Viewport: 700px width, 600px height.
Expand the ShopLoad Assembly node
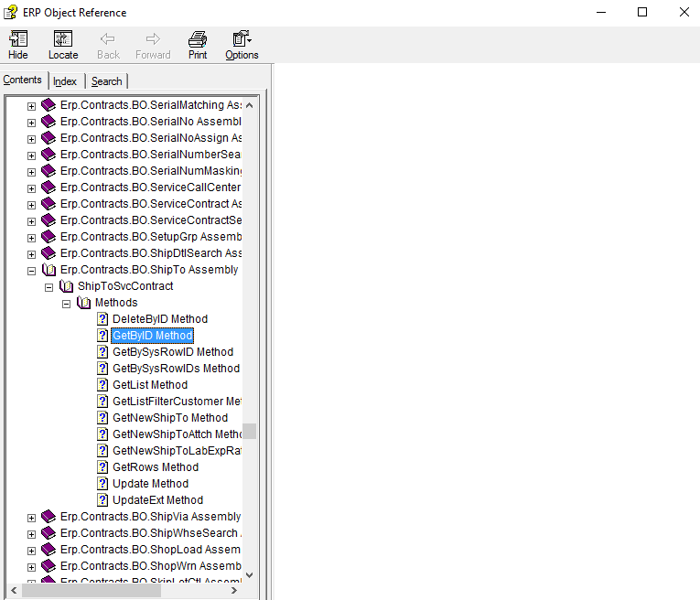[31, 551]
